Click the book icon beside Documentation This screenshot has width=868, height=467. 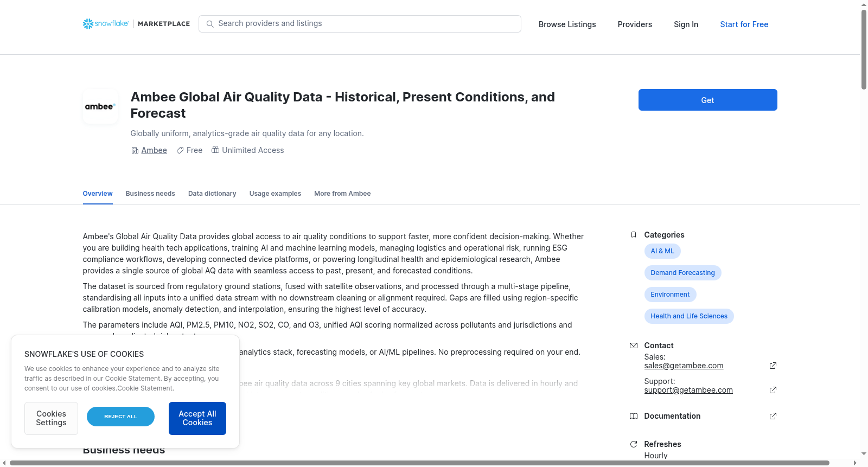pyautogui.click(x=634, y=416)
